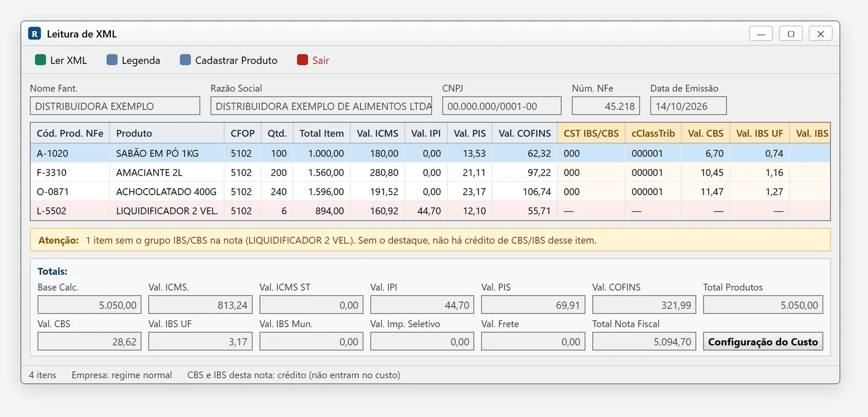
Task: Click the blue Legenda square icon
Action: (112, 60)
